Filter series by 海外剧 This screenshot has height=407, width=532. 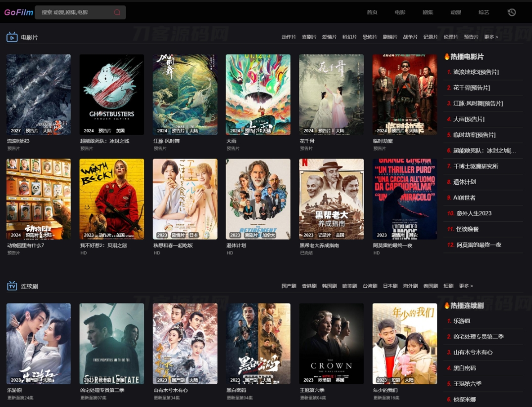410,286
